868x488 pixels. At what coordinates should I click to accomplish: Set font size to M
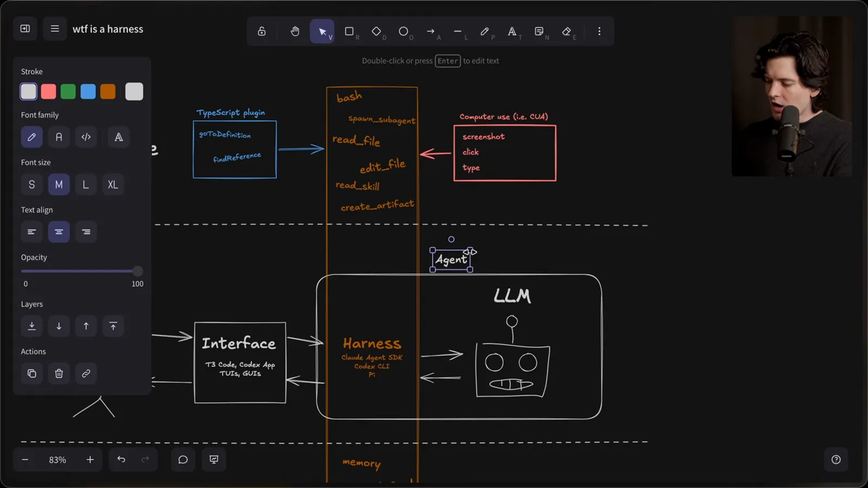(59, 185)
